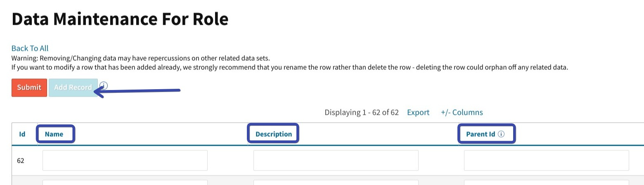Focus the Parent Id field in row 62
This screenshot has height=185, width=644.
(547, 161)
